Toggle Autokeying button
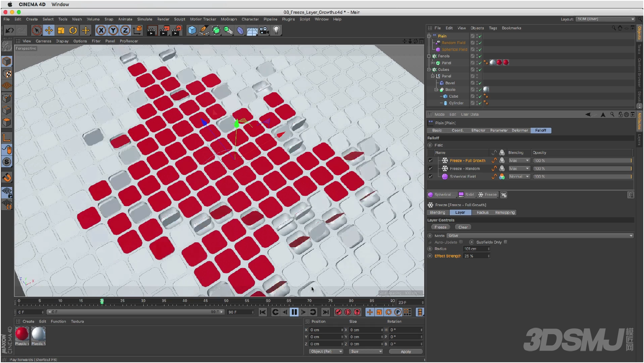 [348, 312]
